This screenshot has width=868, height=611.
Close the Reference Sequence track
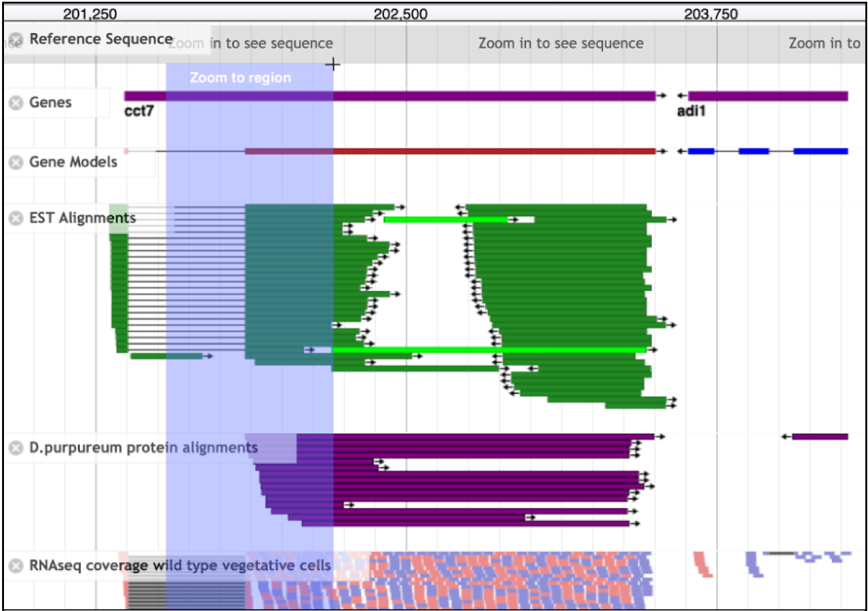pos(16,39)
